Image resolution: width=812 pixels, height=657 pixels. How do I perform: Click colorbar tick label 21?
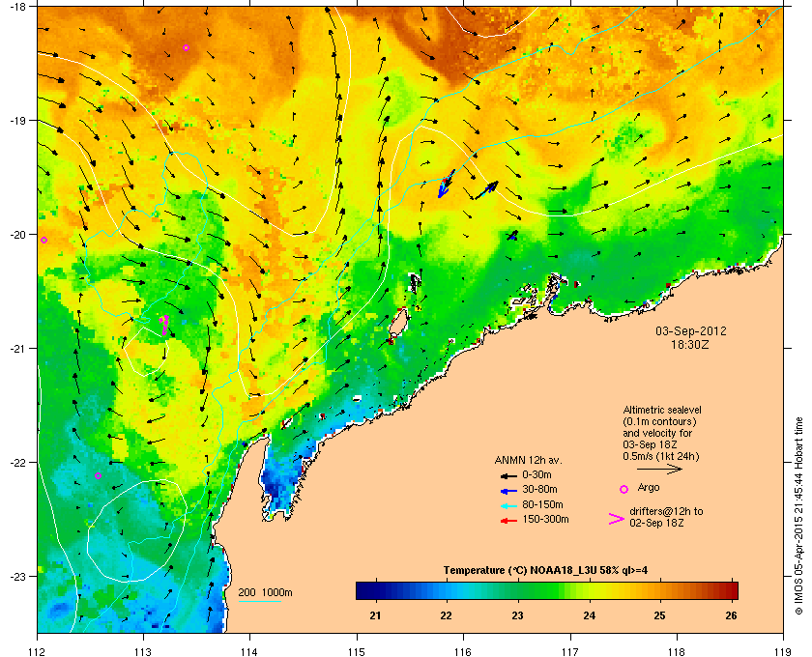tap(375, 616)
